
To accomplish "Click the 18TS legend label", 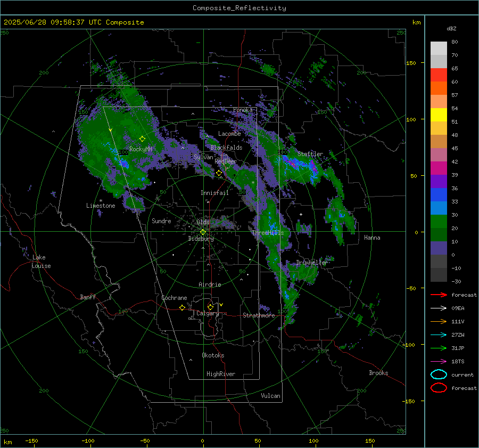I will (x=458, y=362).
